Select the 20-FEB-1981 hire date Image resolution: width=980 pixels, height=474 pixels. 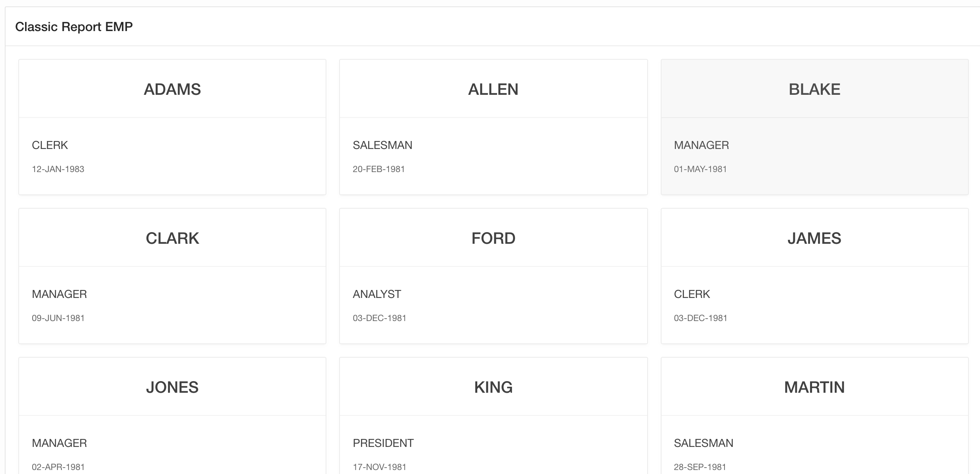pos(379,169)
